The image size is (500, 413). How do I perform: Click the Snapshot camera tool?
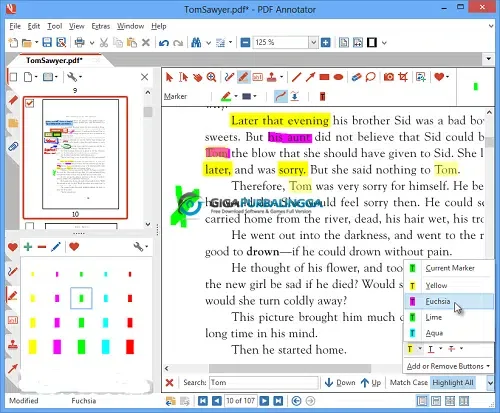[389, 77]
